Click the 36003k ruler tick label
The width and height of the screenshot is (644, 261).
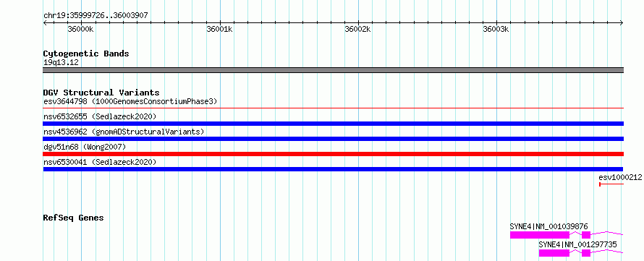[x=496, y=30]
